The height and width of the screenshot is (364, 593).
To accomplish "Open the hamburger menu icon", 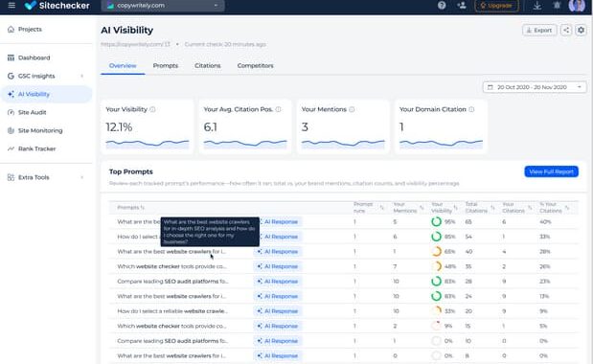I will (11, 6).
